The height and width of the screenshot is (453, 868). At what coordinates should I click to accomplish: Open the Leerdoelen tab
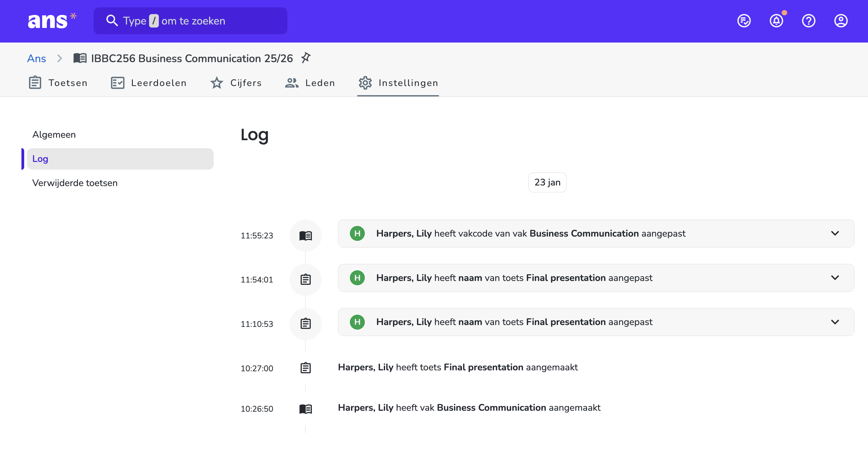click(x=149, y=83)
